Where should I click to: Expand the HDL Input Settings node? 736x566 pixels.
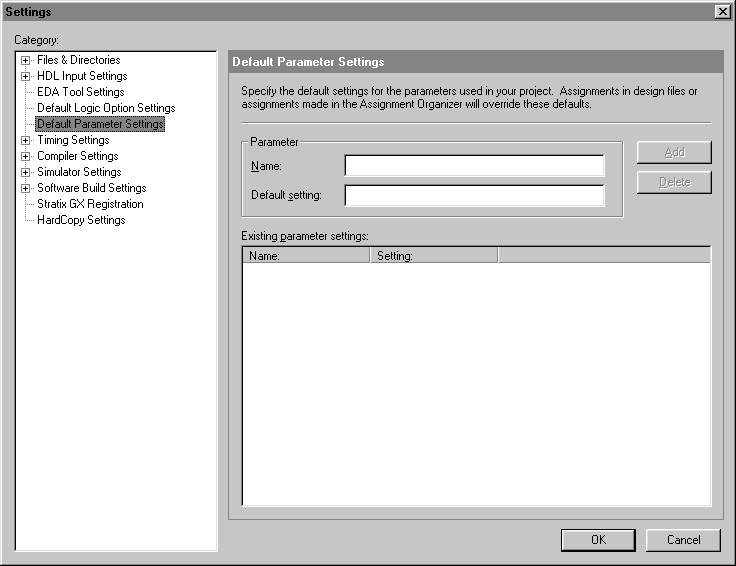coord(25,76)
